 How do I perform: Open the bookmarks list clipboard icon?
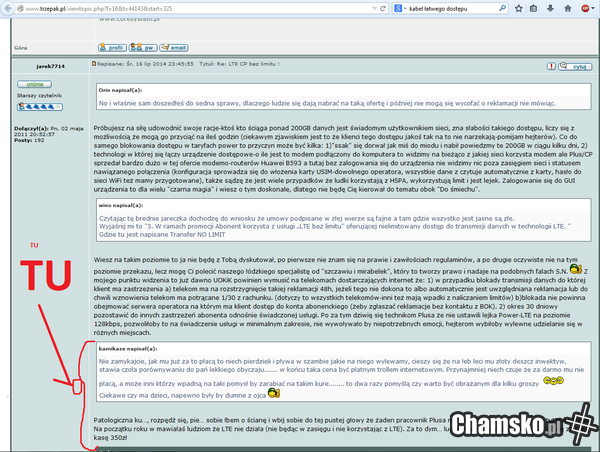(531, 8)
